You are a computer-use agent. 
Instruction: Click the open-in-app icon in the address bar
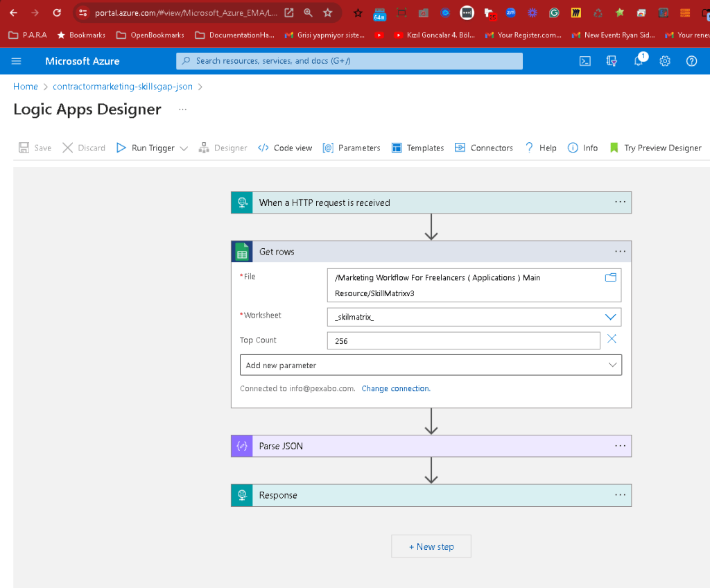point(289,12)
